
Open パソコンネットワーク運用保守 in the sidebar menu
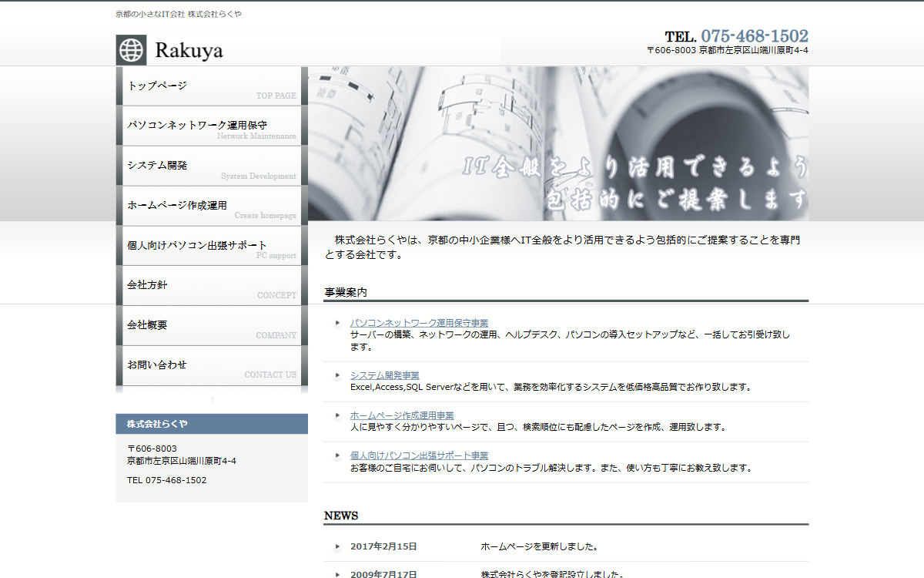pos(212,126)
